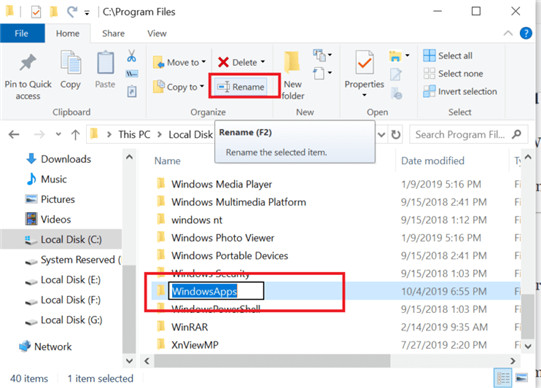This screenshot has height=388, width=541.
Task: Select the WinRAR folder
Action: 189,327
